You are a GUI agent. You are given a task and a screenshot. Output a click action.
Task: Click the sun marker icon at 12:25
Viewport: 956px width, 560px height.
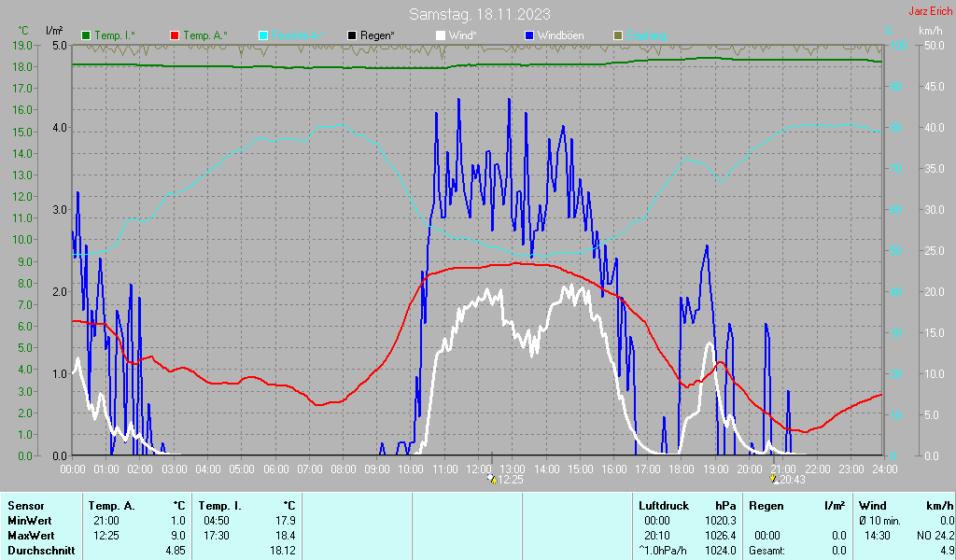[x=492, y=479]
